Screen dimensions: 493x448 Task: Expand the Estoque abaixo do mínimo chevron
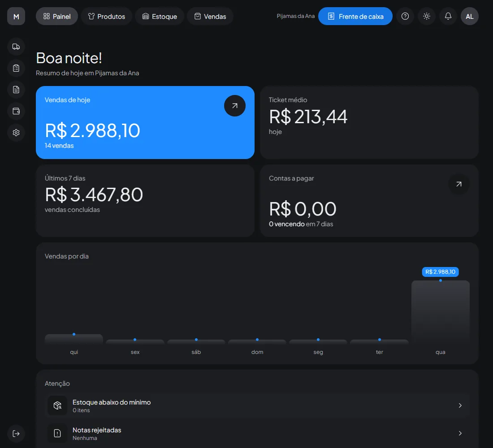460,405
